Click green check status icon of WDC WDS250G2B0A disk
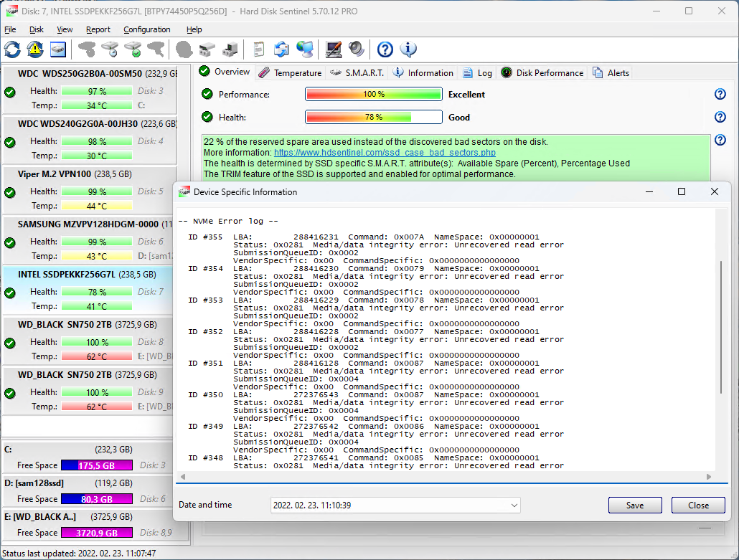Viewport: 739px width, 560px height. (10, 92)
